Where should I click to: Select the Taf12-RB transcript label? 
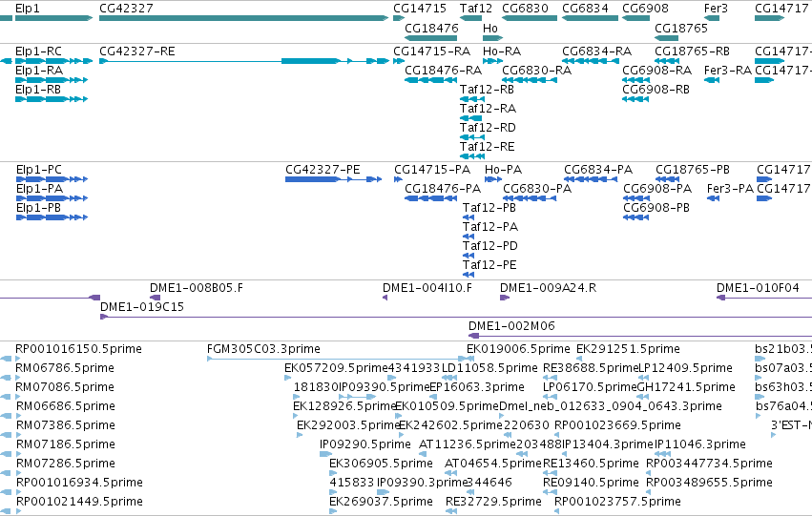(487, 90)
